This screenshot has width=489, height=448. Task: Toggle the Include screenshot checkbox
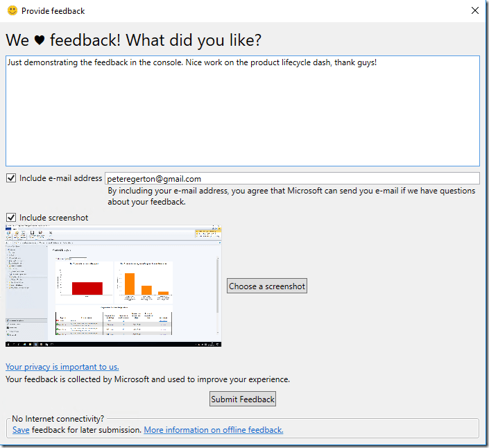coord(11,218)
